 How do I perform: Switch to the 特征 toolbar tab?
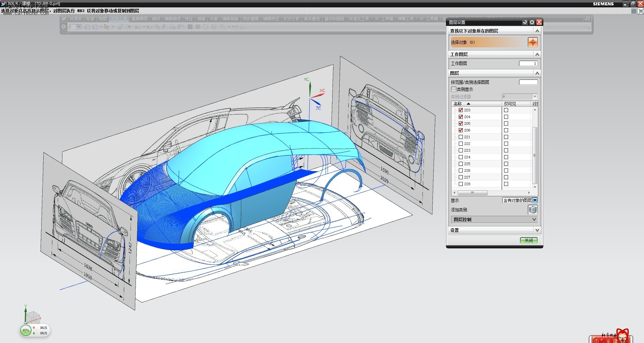(x=189, y=19)
